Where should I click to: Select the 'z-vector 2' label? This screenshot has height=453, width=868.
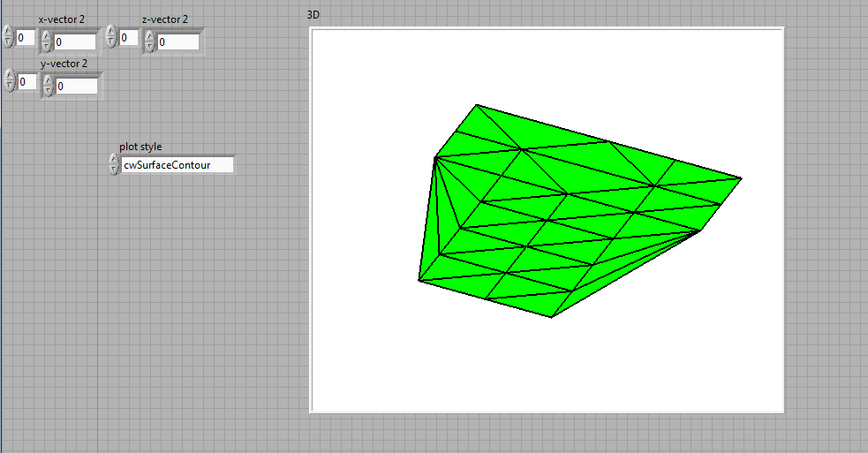165,19
